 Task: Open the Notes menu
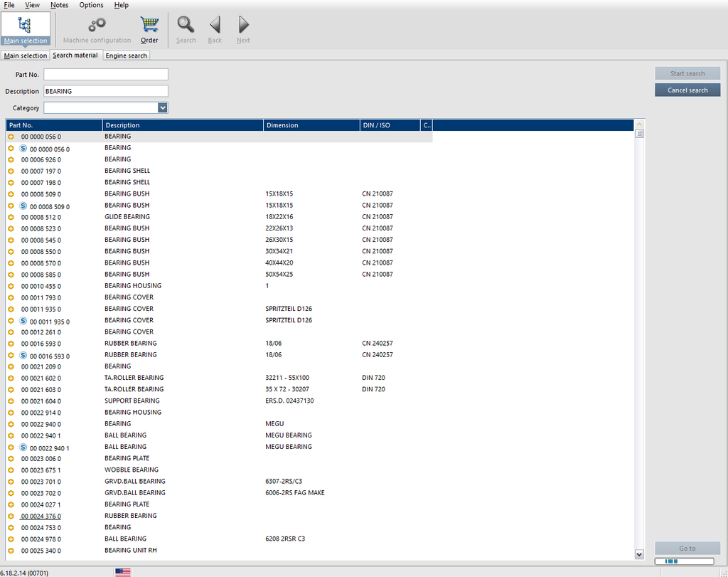[x=60, y=5]
